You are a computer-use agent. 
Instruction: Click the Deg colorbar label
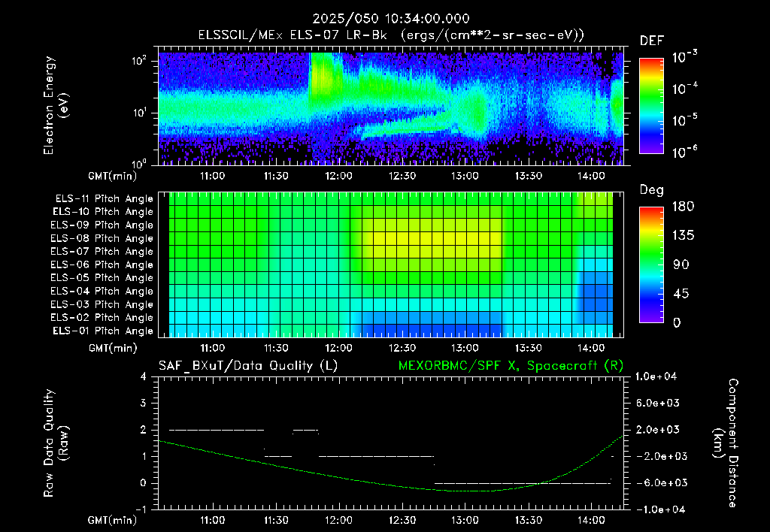click(652, 190)
